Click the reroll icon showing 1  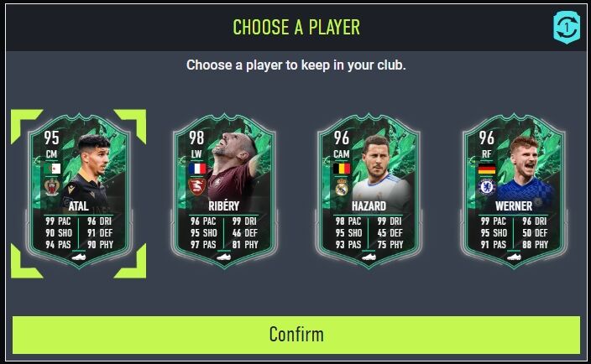(x=567, y=28)
